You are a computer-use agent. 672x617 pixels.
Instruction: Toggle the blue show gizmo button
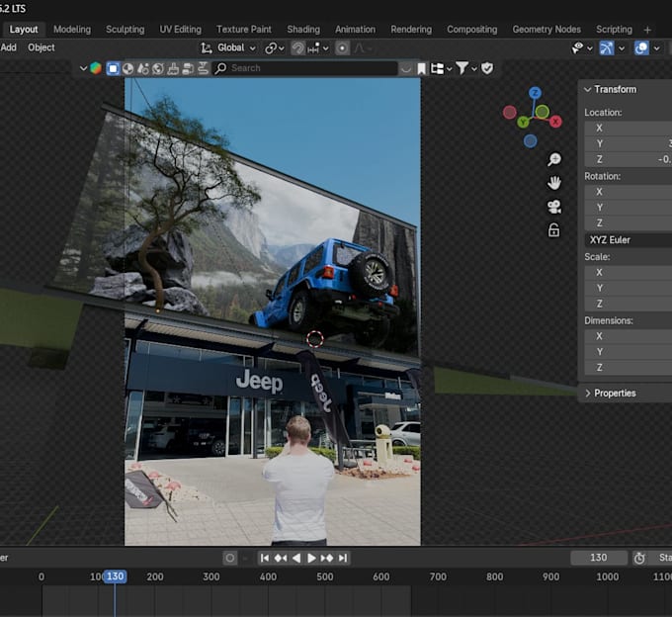[607, 48]
